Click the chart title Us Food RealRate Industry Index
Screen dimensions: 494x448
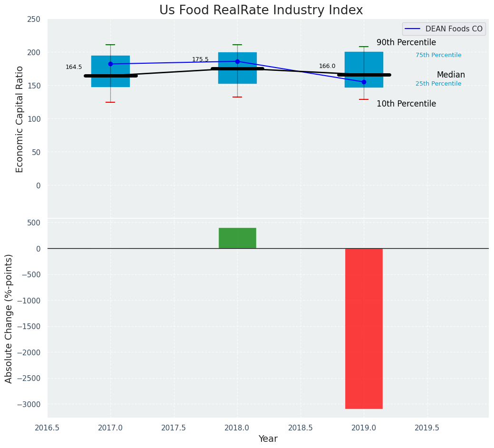point(261,10)
